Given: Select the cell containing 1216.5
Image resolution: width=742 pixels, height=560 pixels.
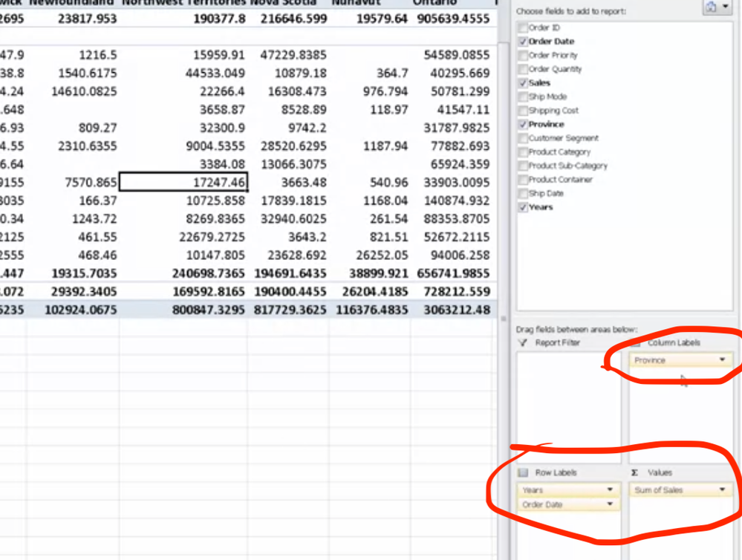Looking at the screenshot, I should [73, 55].
